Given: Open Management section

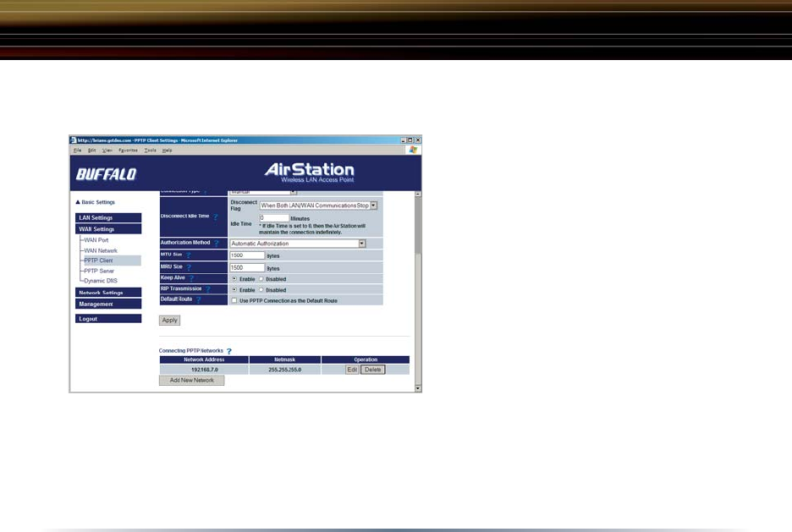Looking at the screenshot, I should point(108,304).
